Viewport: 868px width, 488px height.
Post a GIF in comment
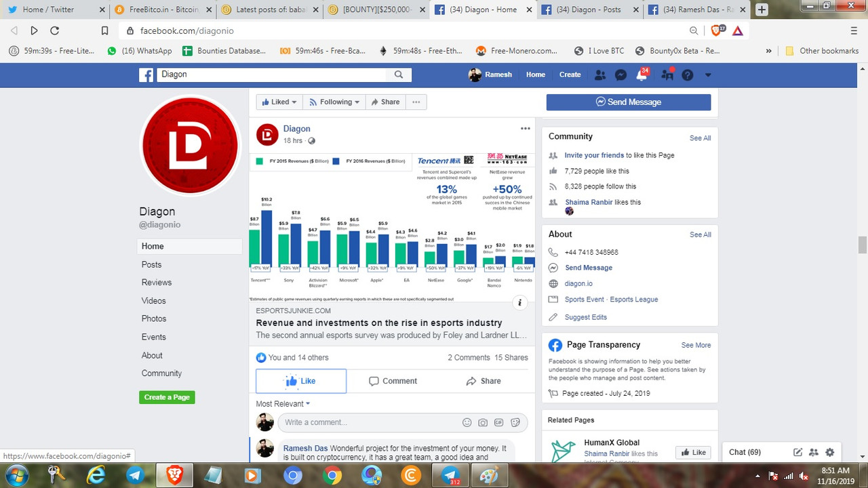click(499, 422)
